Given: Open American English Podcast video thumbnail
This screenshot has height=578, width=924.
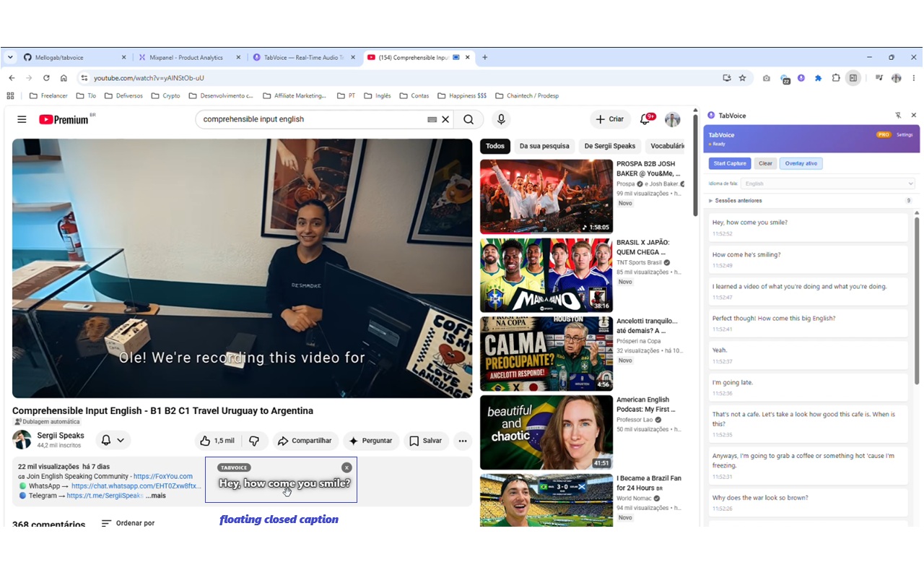Looking at the screenshot, I should tap(546, 433).
